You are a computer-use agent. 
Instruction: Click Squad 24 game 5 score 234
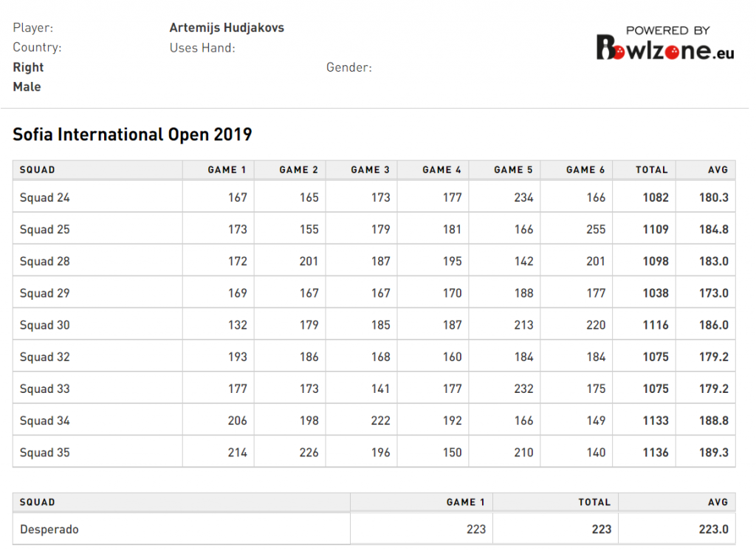tap(523, 197)
